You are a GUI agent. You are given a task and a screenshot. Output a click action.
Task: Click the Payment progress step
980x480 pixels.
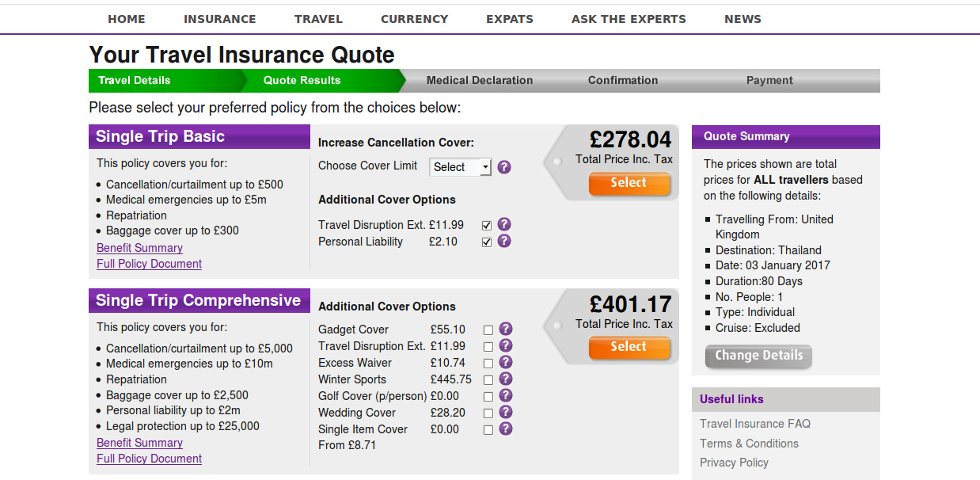[769, 80]
